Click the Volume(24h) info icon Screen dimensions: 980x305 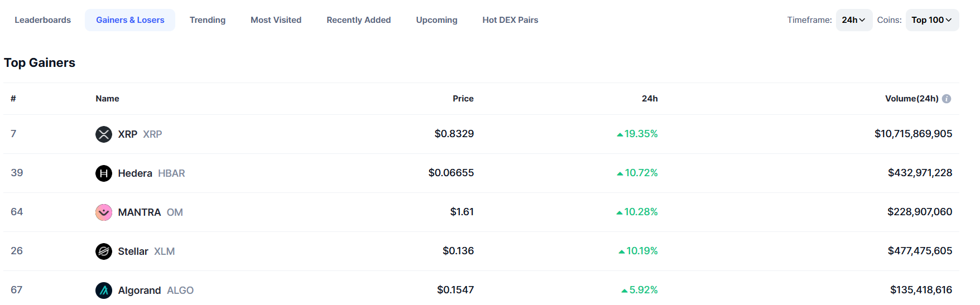pos(947,99)
